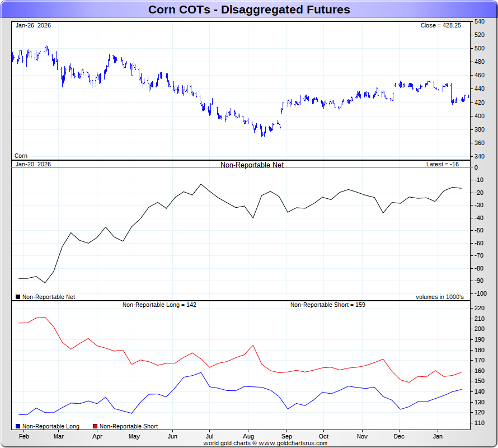Click the 'Aug' month axis label
Screen dimensions: 498x448
(248, 437)
